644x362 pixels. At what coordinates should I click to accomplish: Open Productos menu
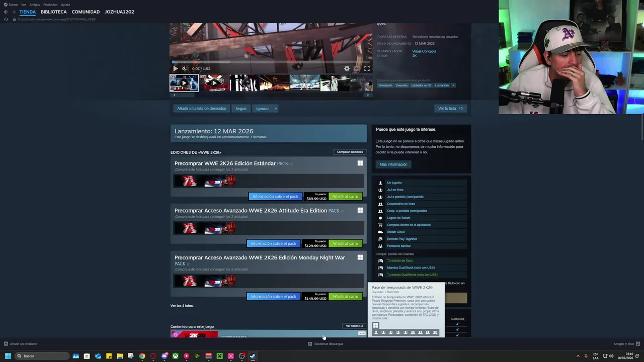[x=50, y=5]
